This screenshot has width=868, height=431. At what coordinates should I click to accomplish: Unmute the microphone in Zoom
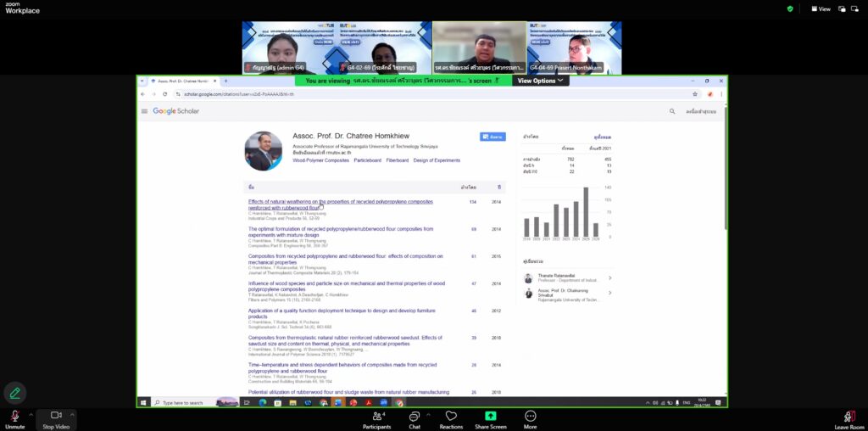point(14,417)
